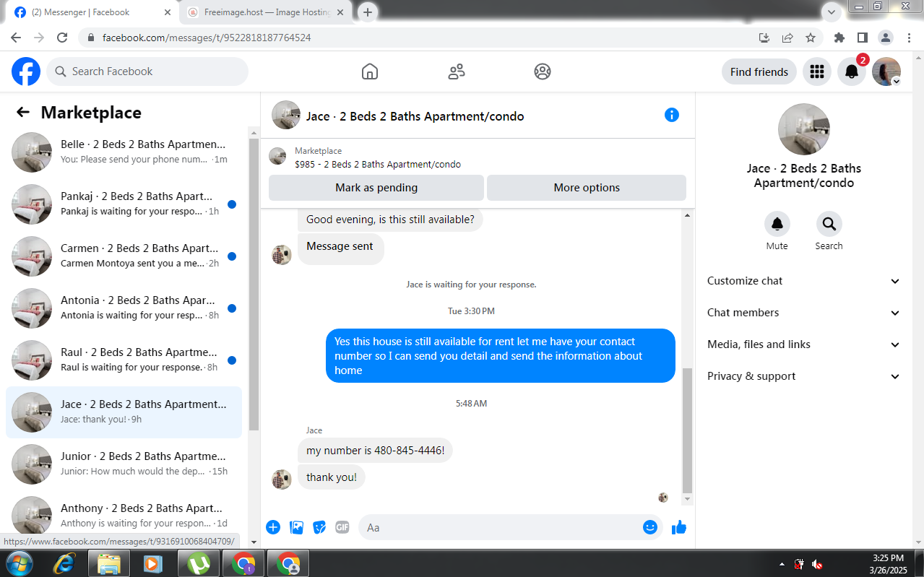Open the notifications bell with badge
The width and height of the screenshot is (924, 577).
coord(852,71)
